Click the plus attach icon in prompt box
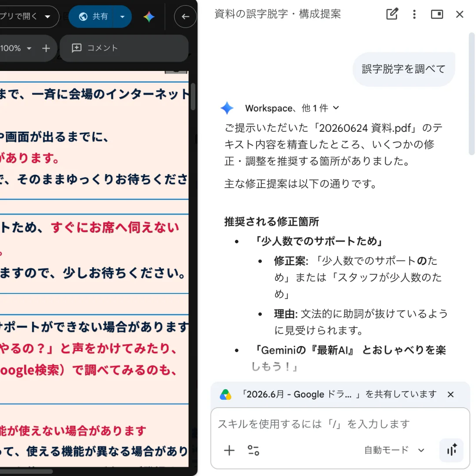Screen dimensions: 476x476 229,450
